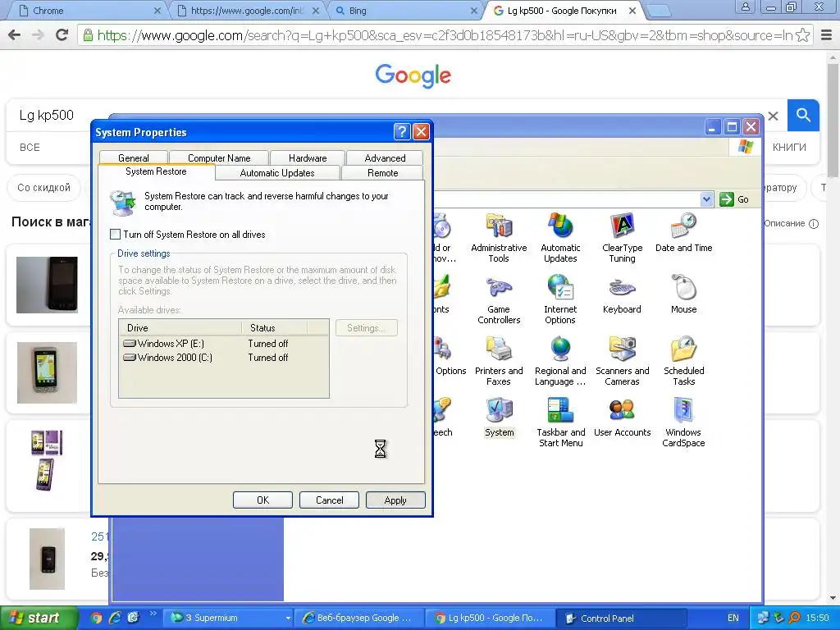Open Printers and Faxes in Control Panel
Screen dimensions: 840x630
pos(499,361)
